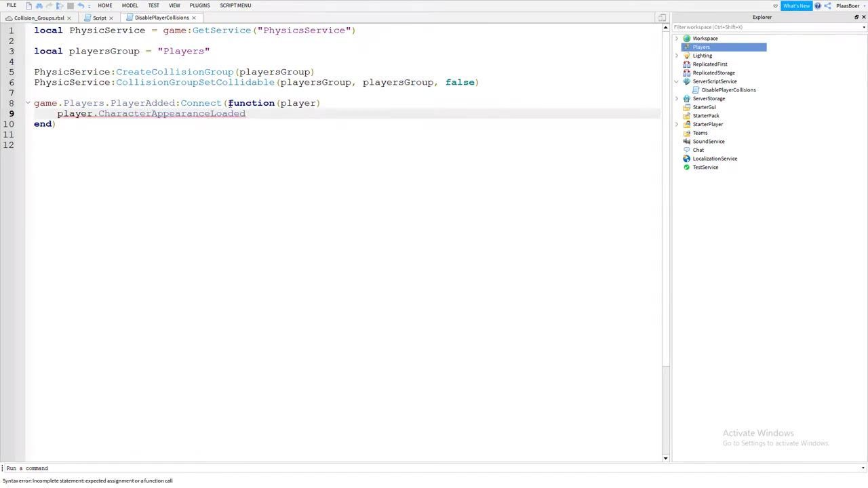Image resolution: width=868 pixels, height=488 pixels.
Task: Open the SCRIPT MENU ribbon tab
Action: pos(235,5)
